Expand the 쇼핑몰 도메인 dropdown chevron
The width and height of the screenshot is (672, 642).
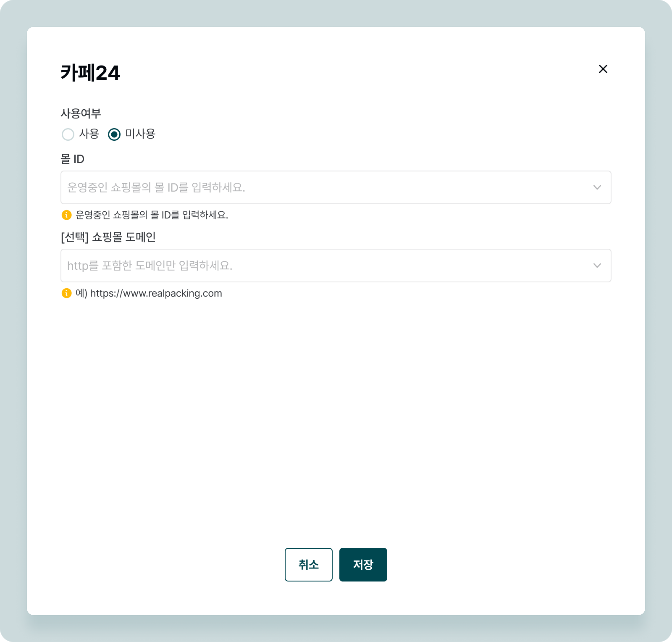pyautogui.click(x=597, y=266)
